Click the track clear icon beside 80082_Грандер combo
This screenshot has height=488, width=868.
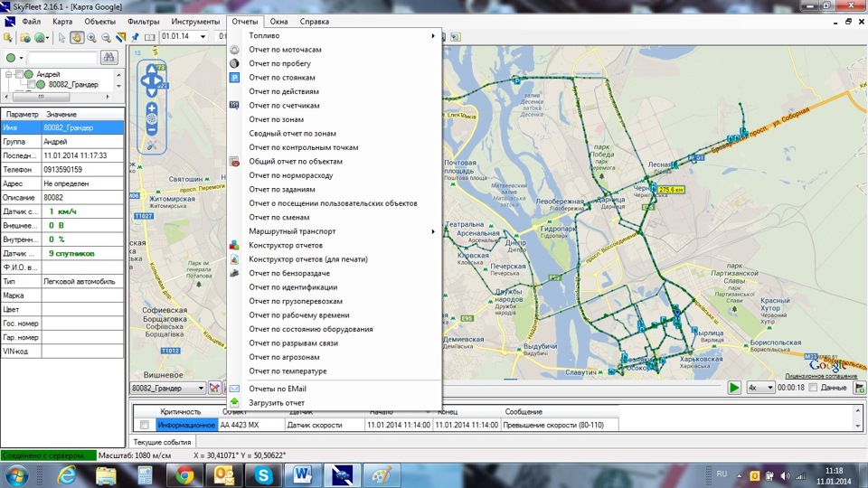point(214,388)
